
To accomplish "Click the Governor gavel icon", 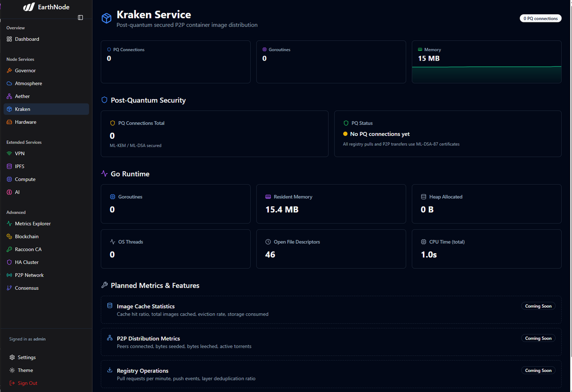I will [10, 71].
